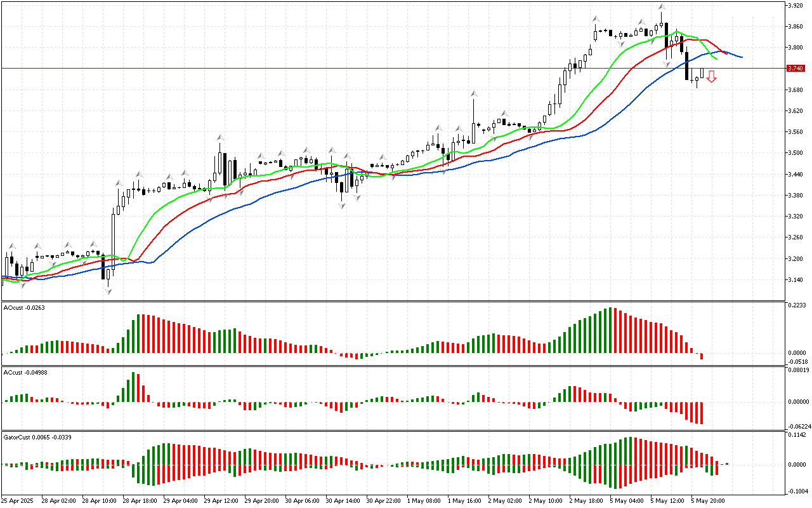The width and height of the screenshot is (812, 508).
Task: Select the up fractal above the 1 May 16:00 spike
Action: pos(474,94)
